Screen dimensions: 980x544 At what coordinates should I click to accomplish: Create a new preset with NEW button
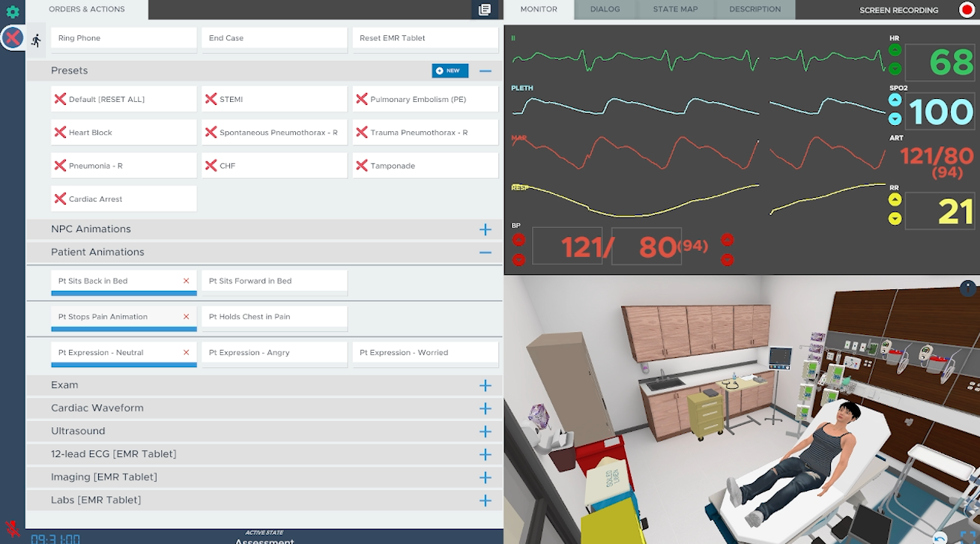[x=450, y=70]
